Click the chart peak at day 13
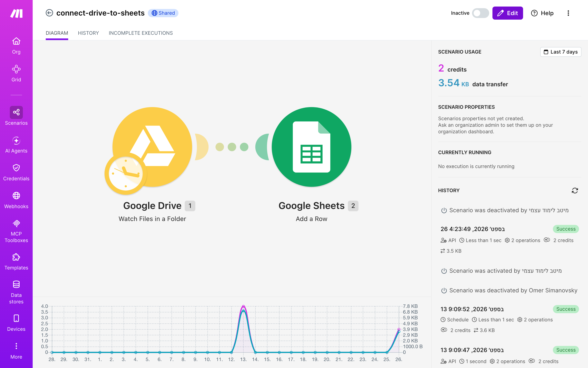Viewport: 588px width, 368px height. click(243, 307)
